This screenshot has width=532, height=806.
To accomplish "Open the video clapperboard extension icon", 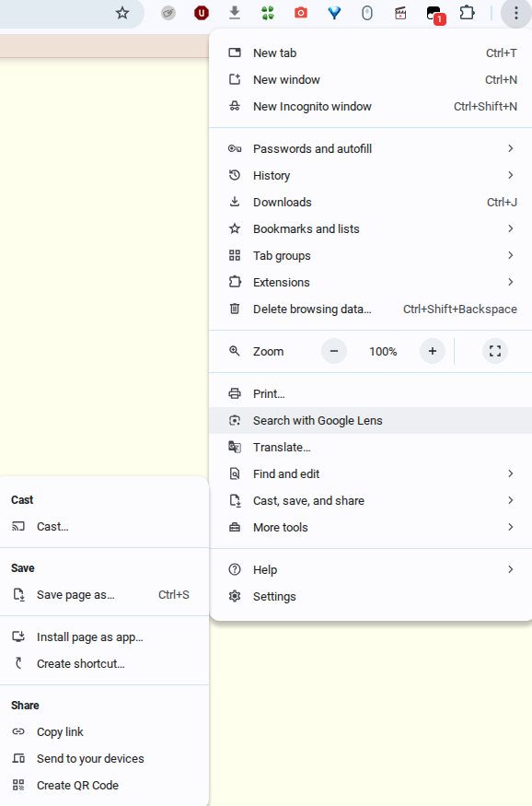I will pos(400,13).
